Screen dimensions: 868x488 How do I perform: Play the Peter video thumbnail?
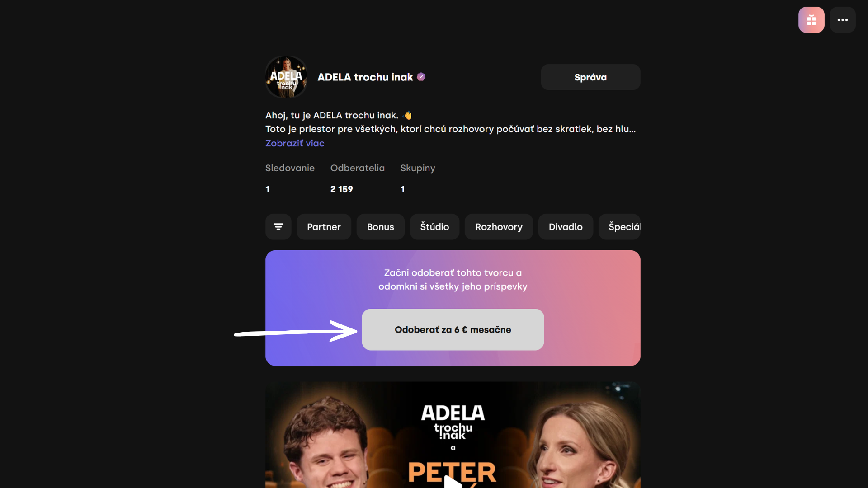453,481
